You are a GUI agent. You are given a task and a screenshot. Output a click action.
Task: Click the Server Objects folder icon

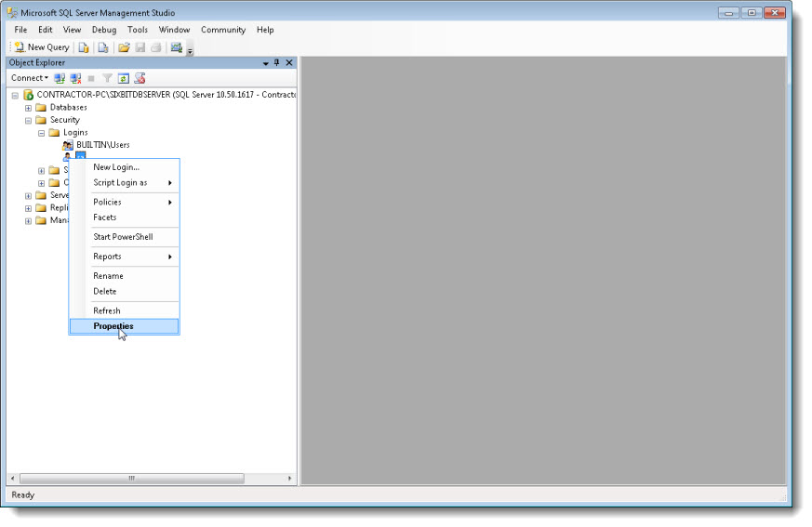pos(41,196)
